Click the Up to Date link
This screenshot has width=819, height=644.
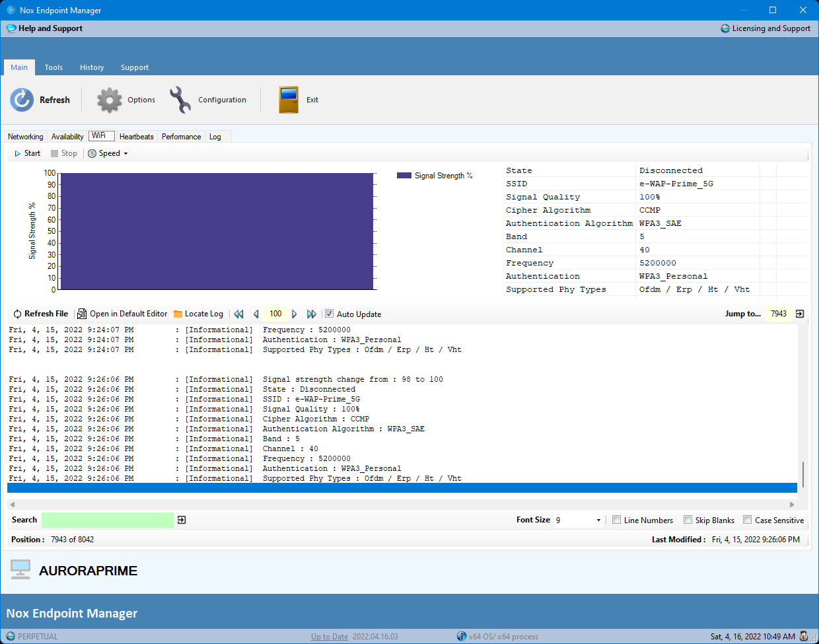pos(330,637)
